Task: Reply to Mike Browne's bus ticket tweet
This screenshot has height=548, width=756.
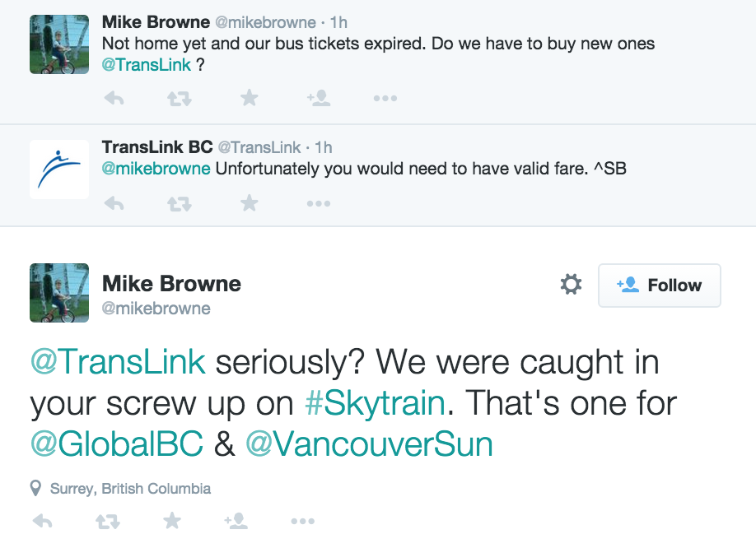Action: [x=114, y=98]
